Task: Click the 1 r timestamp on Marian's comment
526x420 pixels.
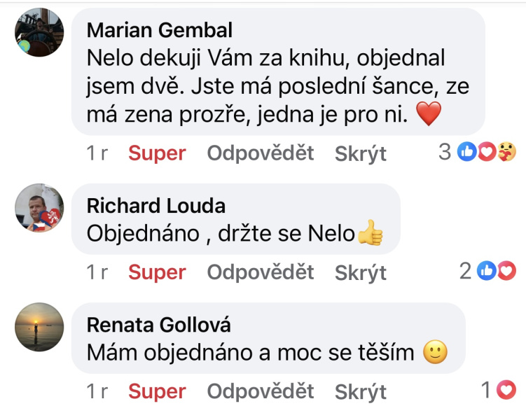Action: pos(97,153)
